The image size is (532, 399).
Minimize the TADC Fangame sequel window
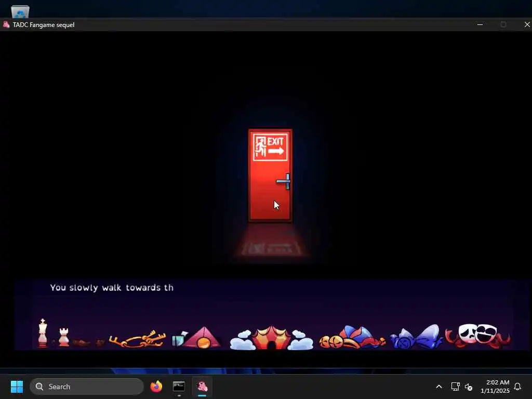coord(480,25)
